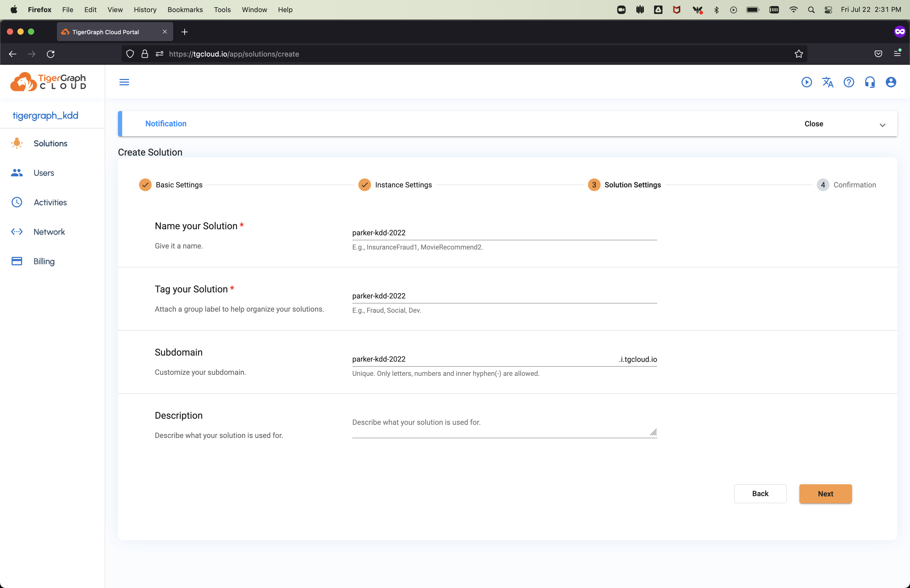Click the TigerGraph Cloud logo
The image size is (910, 588).
point(48,82)
